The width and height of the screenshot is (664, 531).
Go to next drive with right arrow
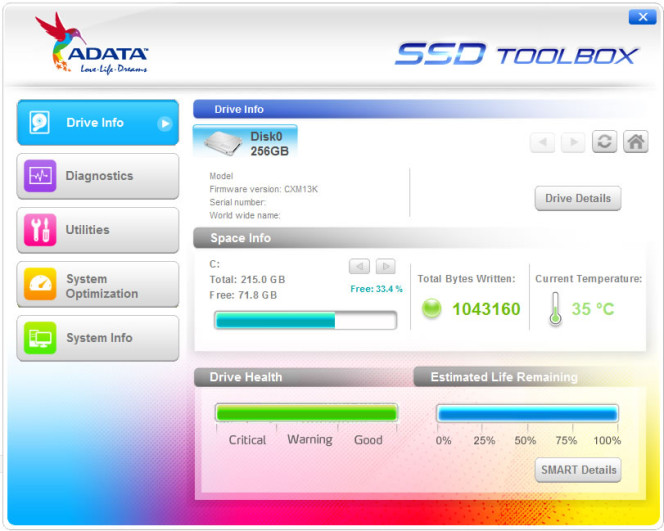tap(573, 142)
